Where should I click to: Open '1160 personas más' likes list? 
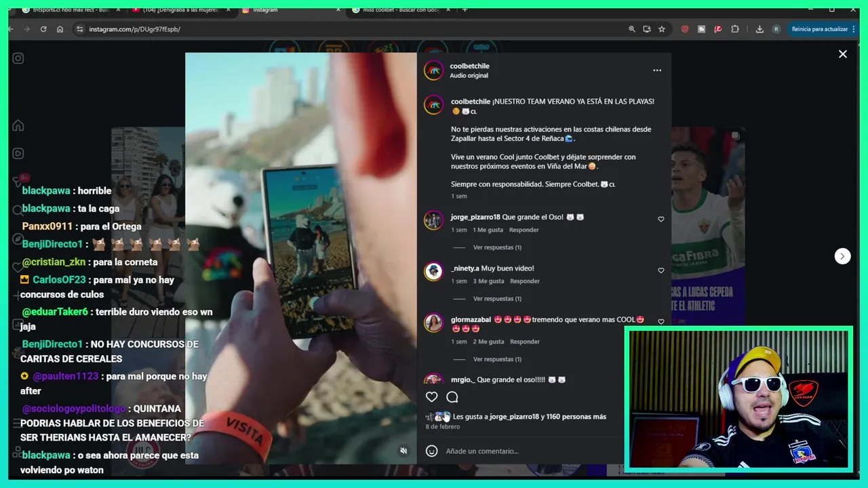pos(576,417)
